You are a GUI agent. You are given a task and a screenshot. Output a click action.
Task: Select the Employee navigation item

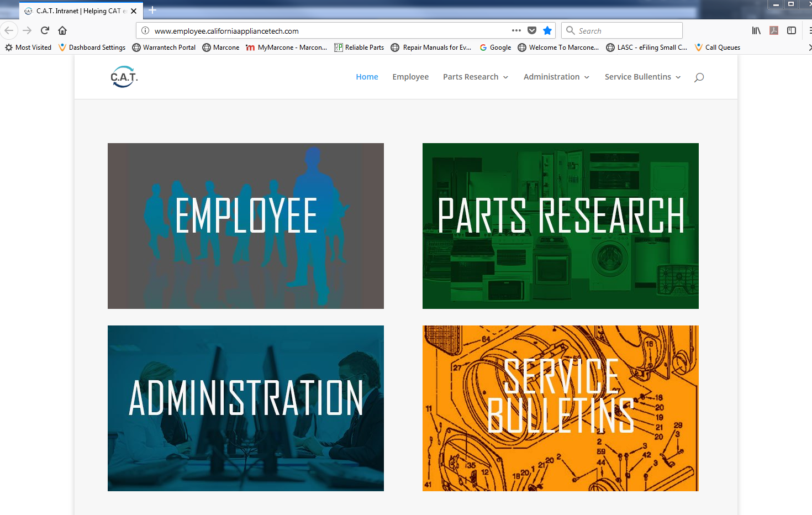pyautogui.click(x=410, y=77)
